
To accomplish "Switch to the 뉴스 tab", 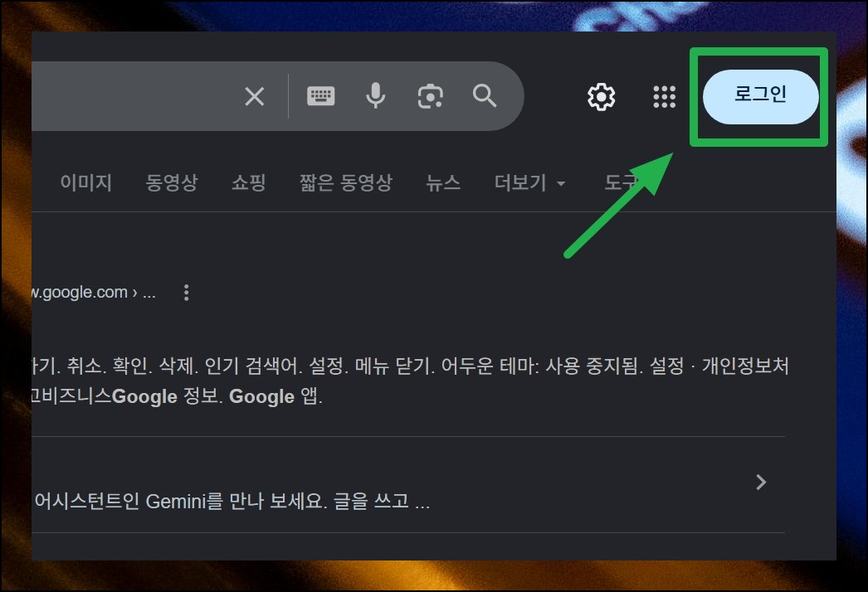I will click(443, 182).
